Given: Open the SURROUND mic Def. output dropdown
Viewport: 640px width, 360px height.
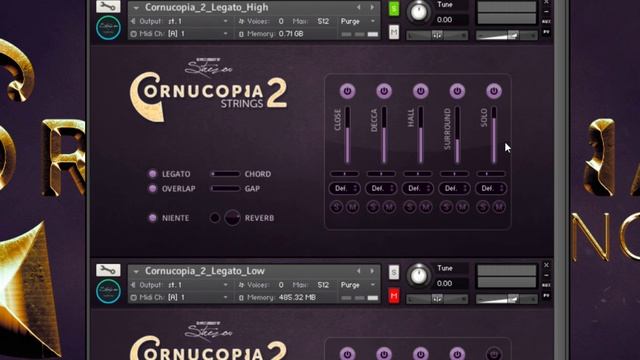Looking at the screenshot, I should coord(454,188).
